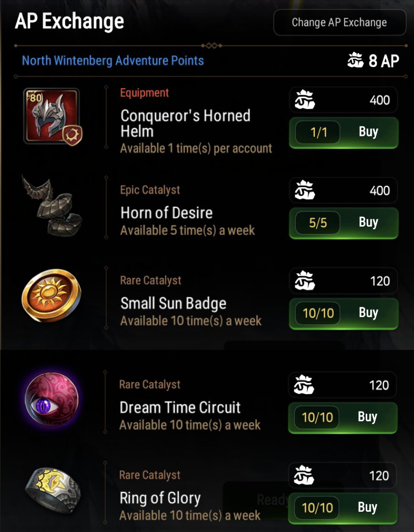Select the Dream Time Circuit item icon
Screen dimensions: 414x532
(52, 400)
